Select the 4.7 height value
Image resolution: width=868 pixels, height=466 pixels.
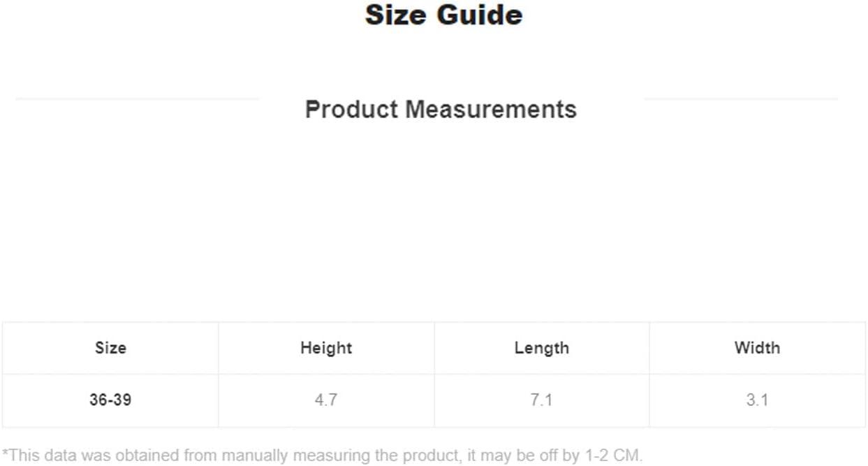pos(326,400)
